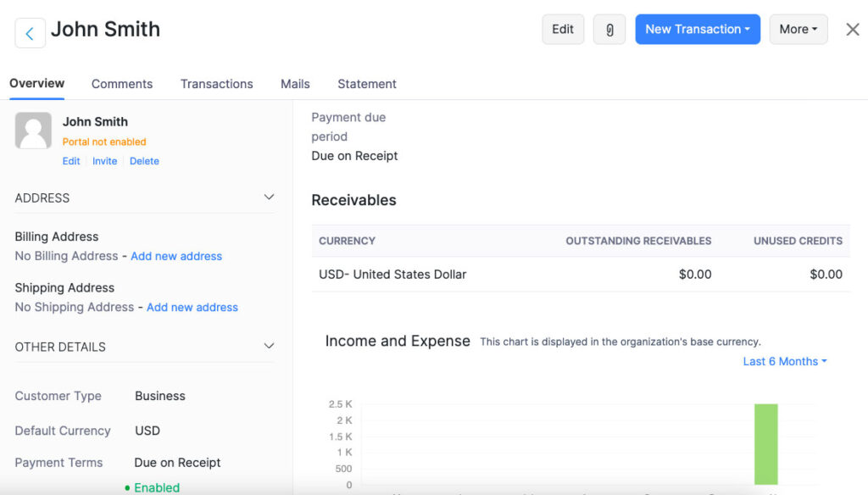Viewport: 868px width, 495px height.
Task: Delete the customer John Smith
Action: point(144,160)
